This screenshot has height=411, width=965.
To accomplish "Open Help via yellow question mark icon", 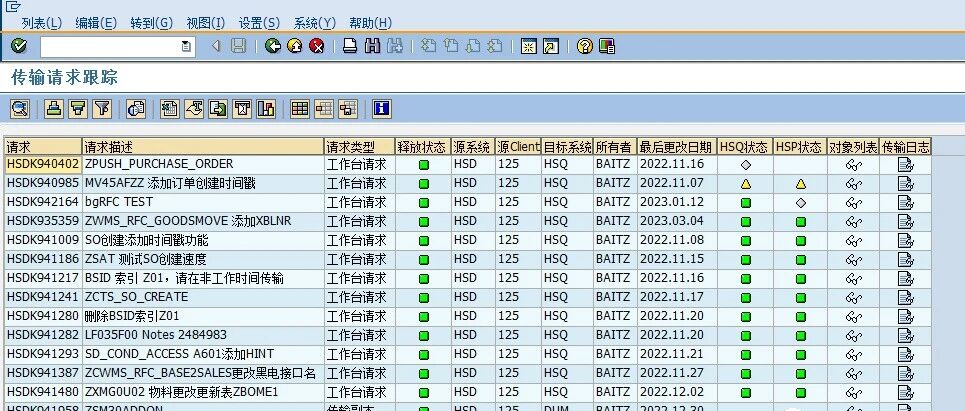I will pyautogui.click(x=585, y=46).
